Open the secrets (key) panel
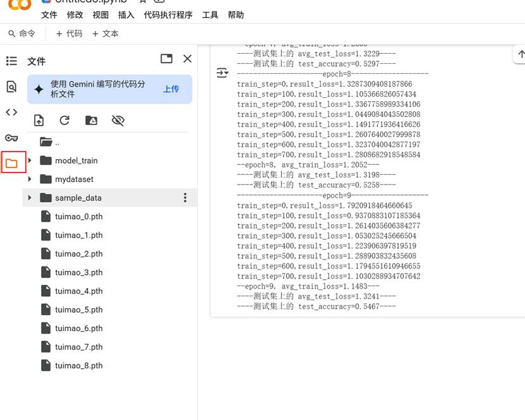The width and height of the screenshot is (525, 420). tap(10, 137)
